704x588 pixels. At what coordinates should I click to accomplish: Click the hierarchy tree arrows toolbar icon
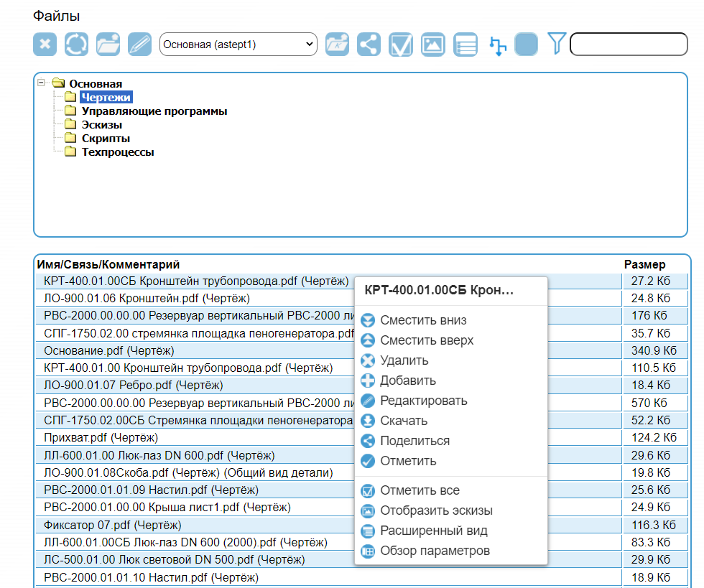coord(497,45)
